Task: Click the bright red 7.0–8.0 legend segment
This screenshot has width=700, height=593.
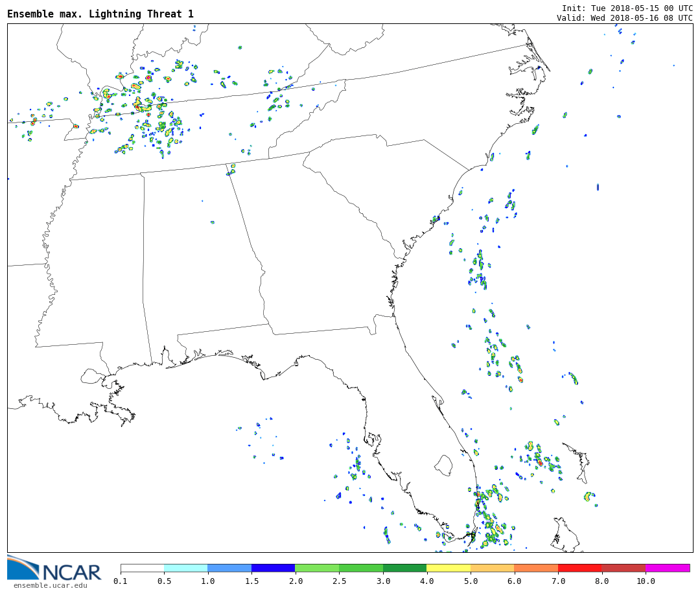Action: click(579, 568)
